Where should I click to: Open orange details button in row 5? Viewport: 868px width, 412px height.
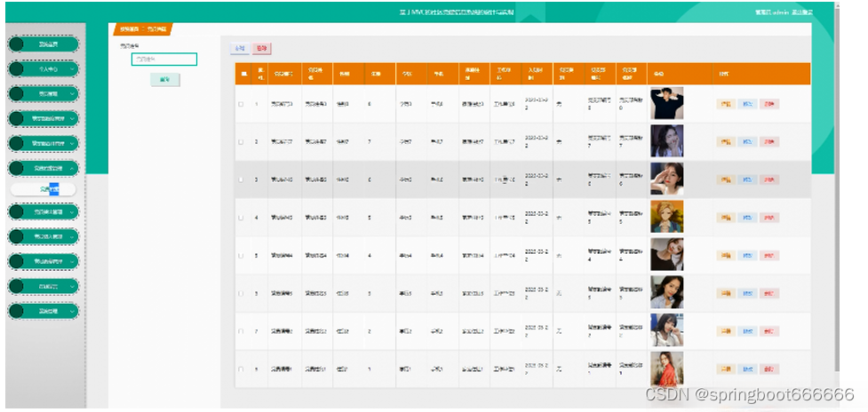click(x=725, y=256)
